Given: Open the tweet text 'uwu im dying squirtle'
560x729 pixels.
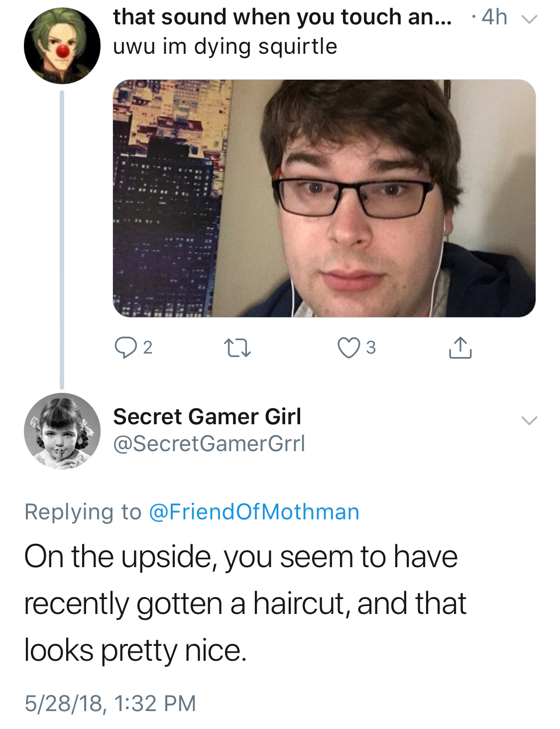Looking at the screenshot, I should click(x=225, y=47).
